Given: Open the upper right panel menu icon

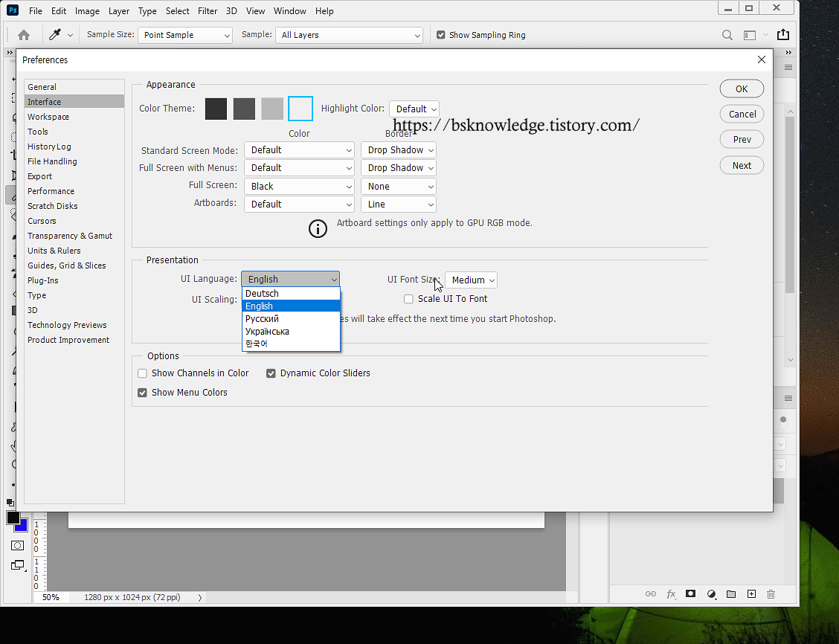Looking at the screenshot, I should (788, 68).
